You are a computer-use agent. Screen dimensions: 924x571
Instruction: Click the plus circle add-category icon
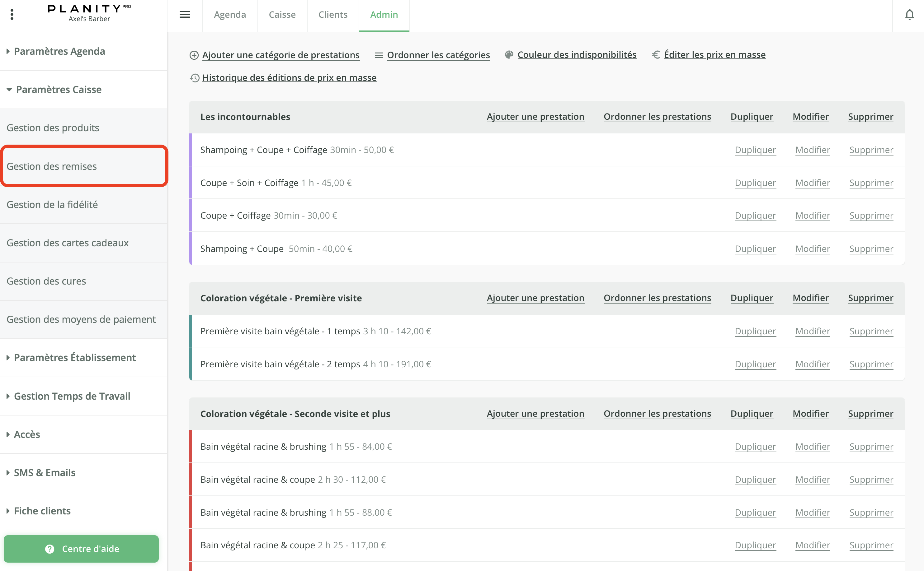coord(194,55)
